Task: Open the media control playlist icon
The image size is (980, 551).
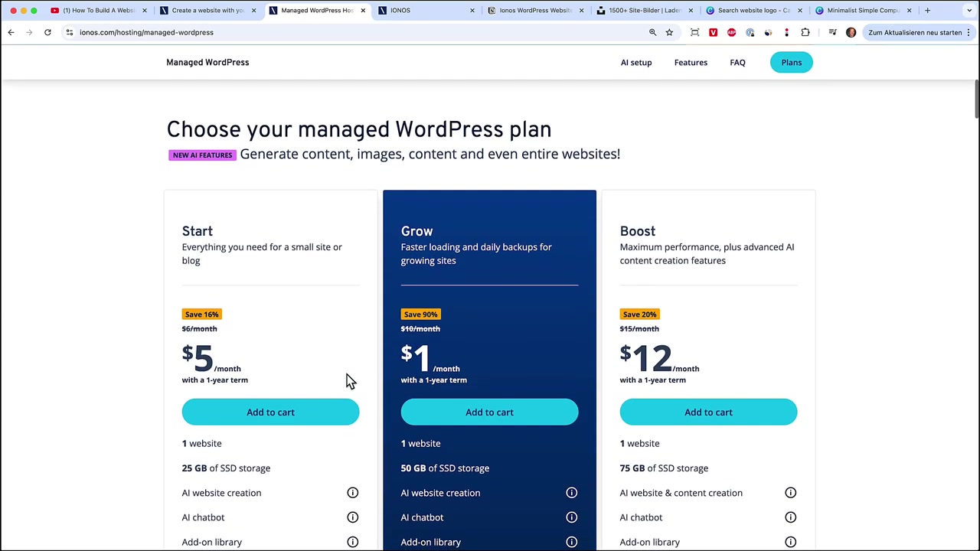Action: coord(832,32)
